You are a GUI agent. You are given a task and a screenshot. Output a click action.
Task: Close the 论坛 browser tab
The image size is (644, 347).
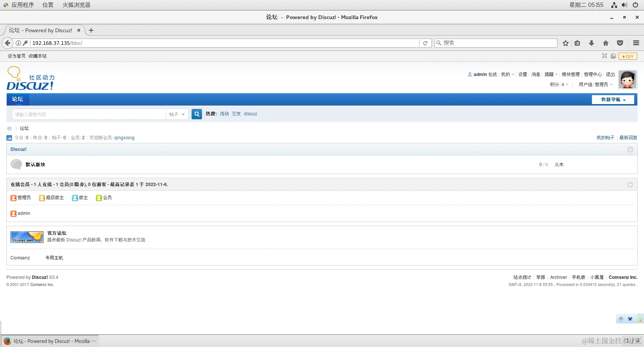tap(79, 30)
